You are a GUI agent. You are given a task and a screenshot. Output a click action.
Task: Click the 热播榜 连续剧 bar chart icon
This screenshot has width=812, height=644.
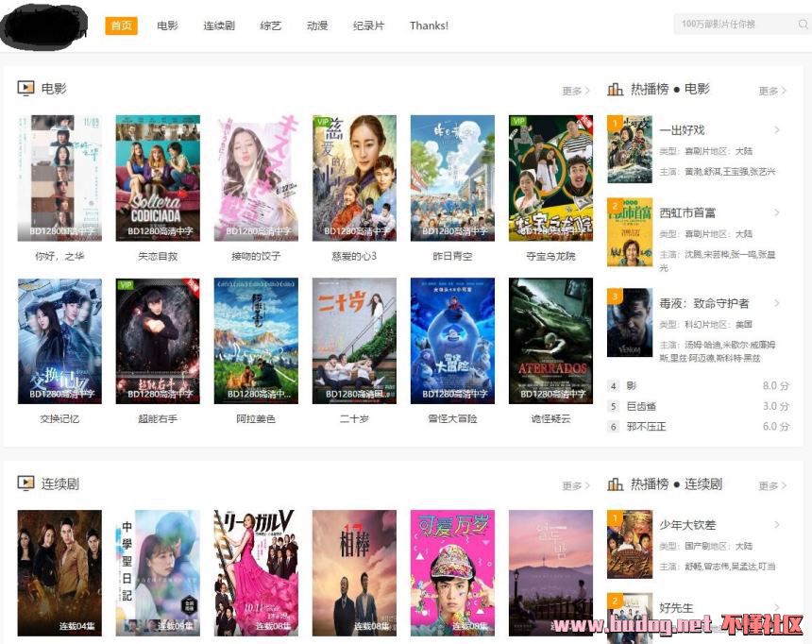tap(616, 483)
